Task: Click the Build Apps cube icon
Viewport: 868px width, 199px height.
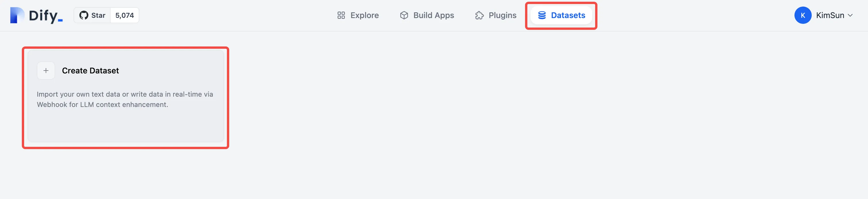Action: (404, 15)
